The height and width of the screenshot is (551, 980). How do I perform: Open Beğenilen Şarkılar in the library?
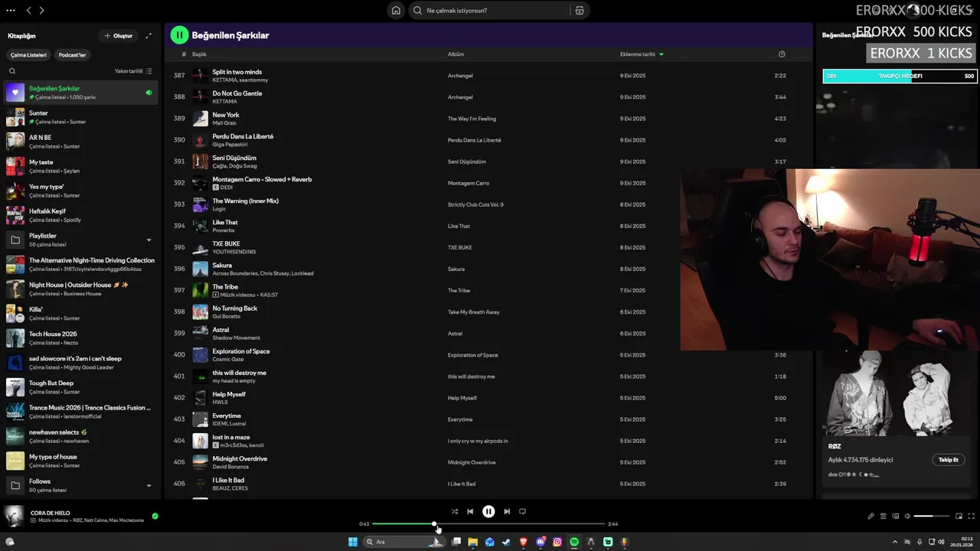[81, 93]
